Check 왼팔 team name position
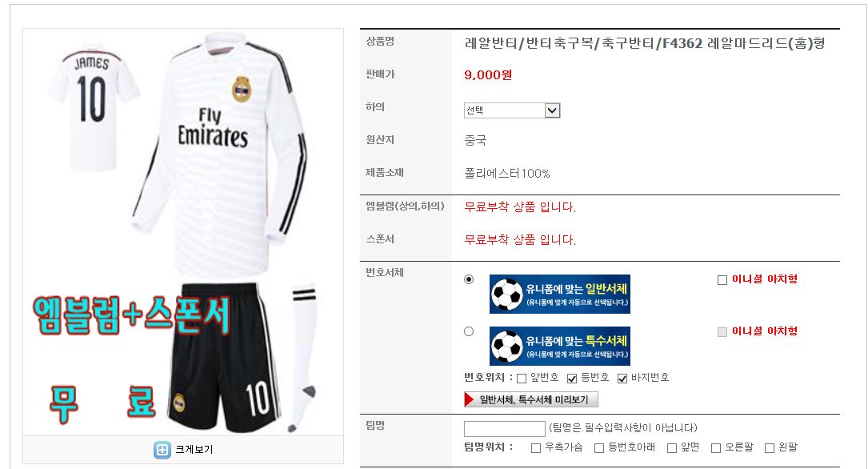868x469 pixels. coord(770,448)
